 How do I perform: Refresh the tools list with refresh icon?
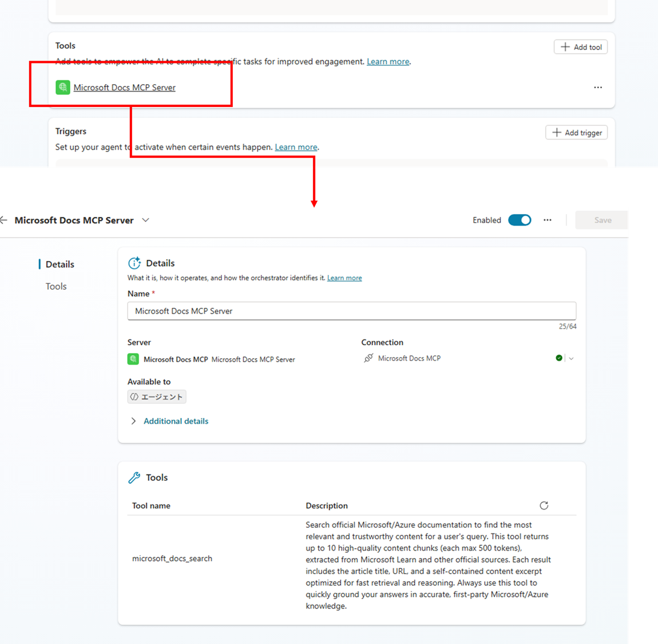pyautogui.click(x=544, y=505)
